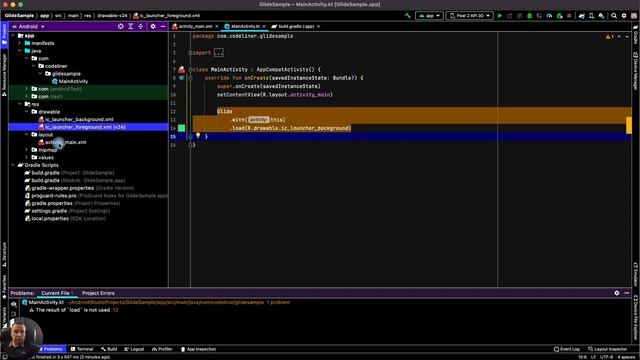
Task: Collapse the Gradle Scripts node
Action: 13,165
